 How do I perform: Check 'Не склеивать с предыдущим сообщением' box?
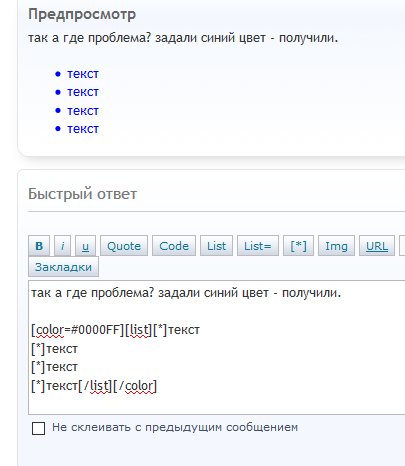[x=38, y=428]
